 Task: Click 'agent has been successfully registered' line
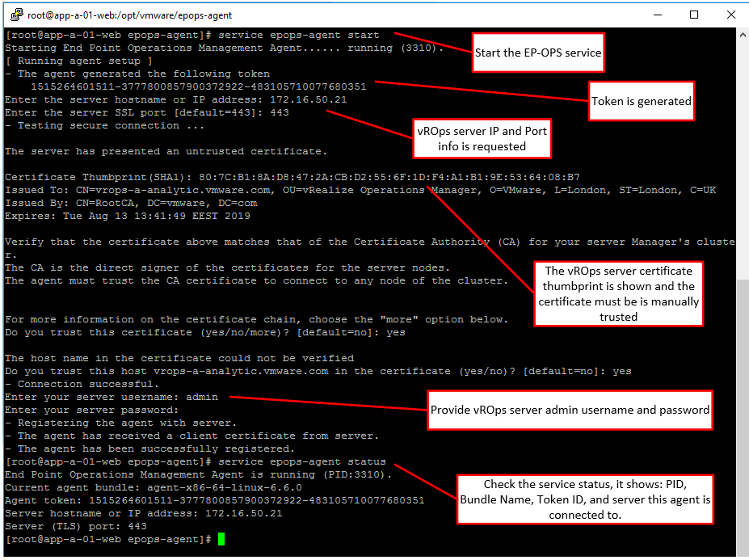tap(150, 448)
